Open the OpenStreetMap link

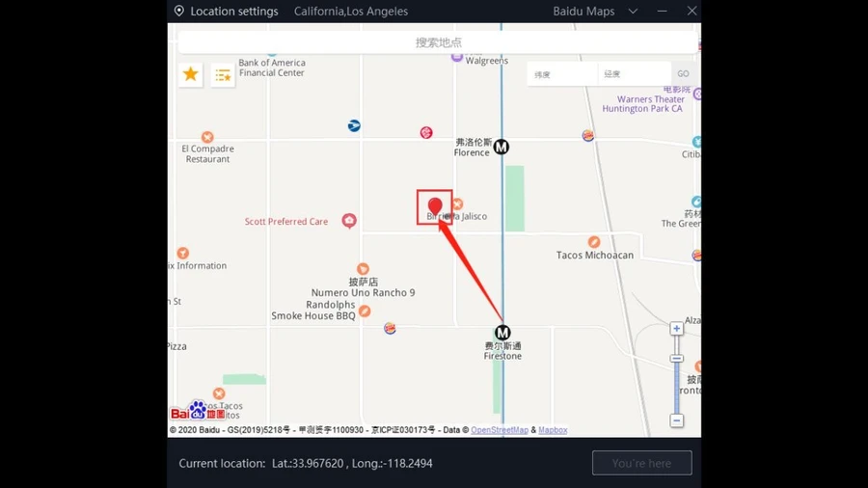[500, 430]
